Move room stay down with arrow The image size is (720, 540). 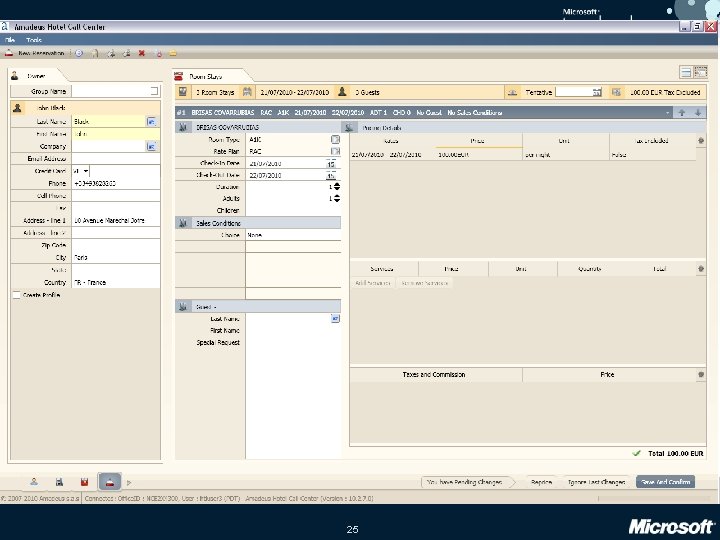[x=698, y=112]
